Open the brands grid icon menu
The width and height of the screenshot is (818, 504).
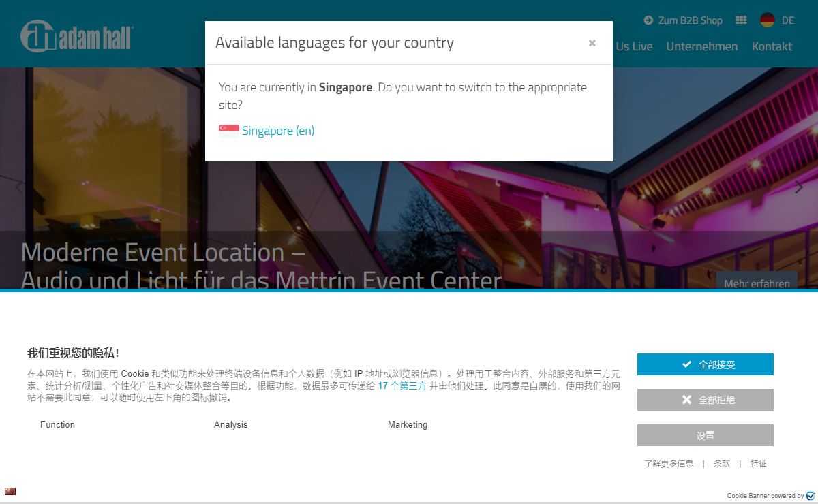coord(741,20)
